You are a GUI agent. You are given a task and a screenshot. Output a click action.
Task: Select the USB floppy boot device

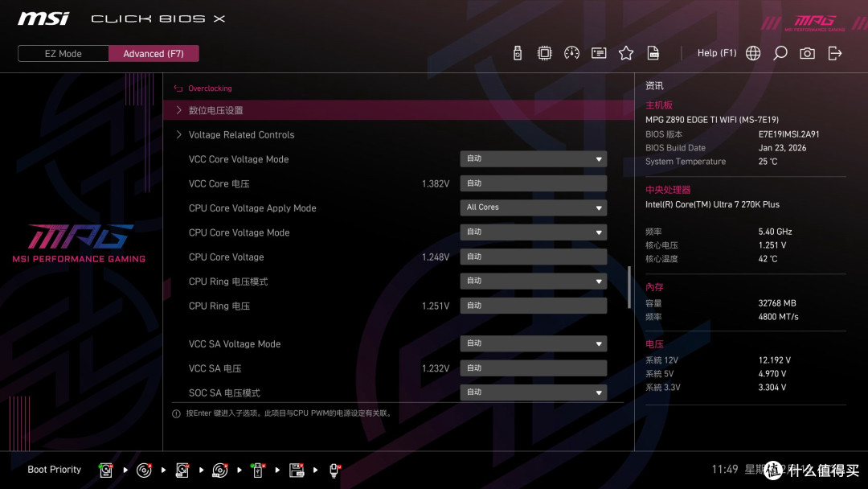click(x=297, y=471)
